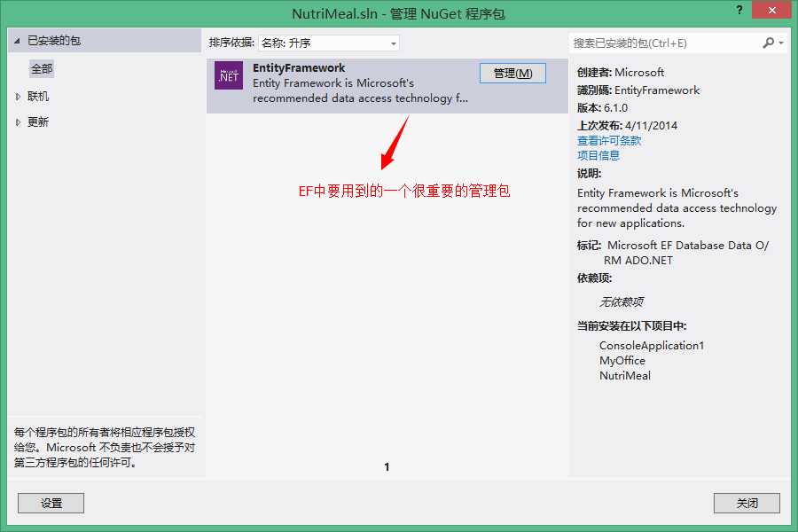Open the search options dropdown arrow

781,43
